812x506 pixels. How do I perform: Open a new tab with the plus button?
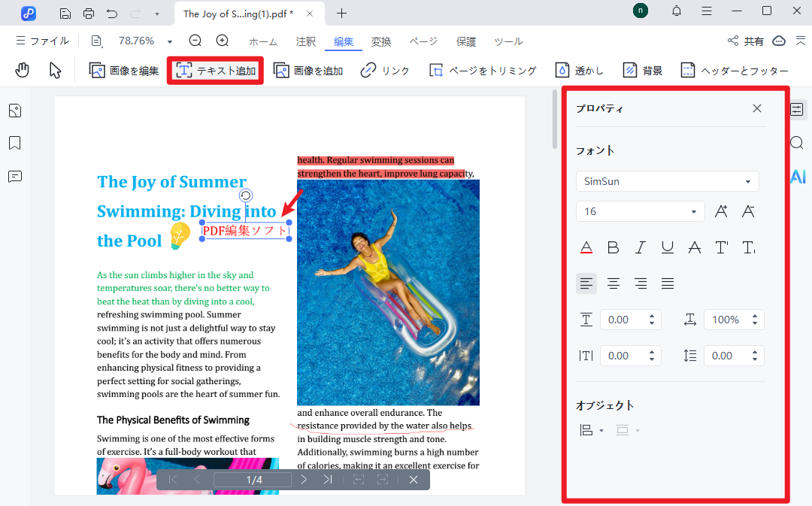tap(341, 14)
